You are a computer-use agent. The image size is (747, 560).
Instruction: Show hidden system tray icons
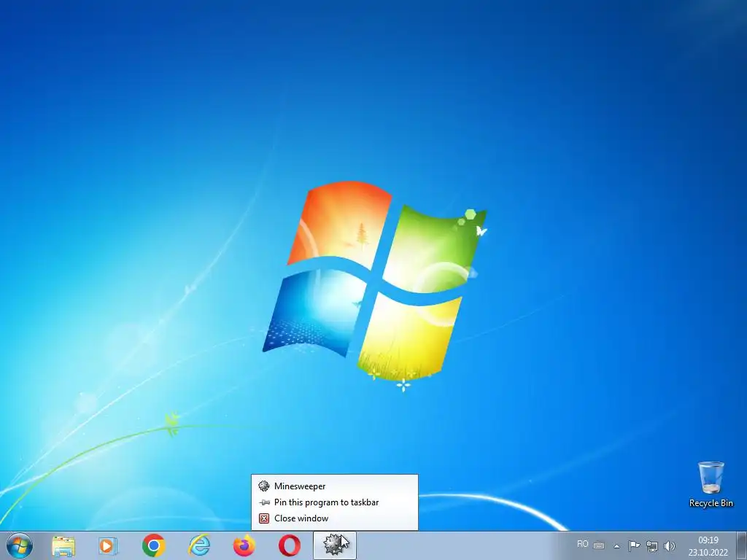point(616,546)
